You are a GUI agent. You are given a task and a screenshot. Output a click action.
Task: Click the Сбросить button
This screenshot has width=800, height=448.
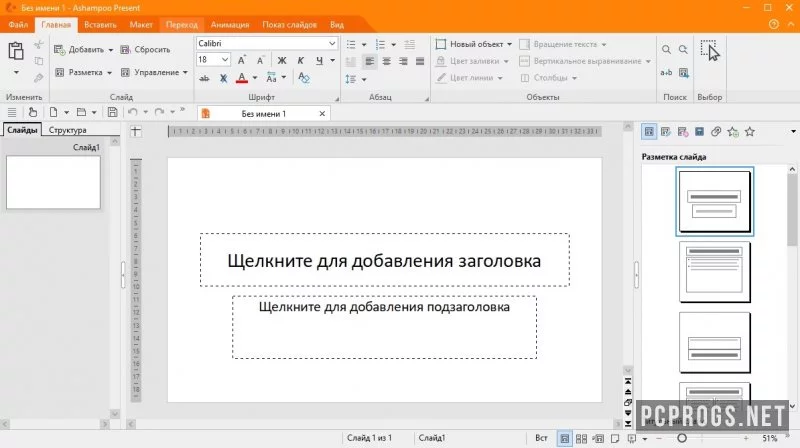(145, 49)
